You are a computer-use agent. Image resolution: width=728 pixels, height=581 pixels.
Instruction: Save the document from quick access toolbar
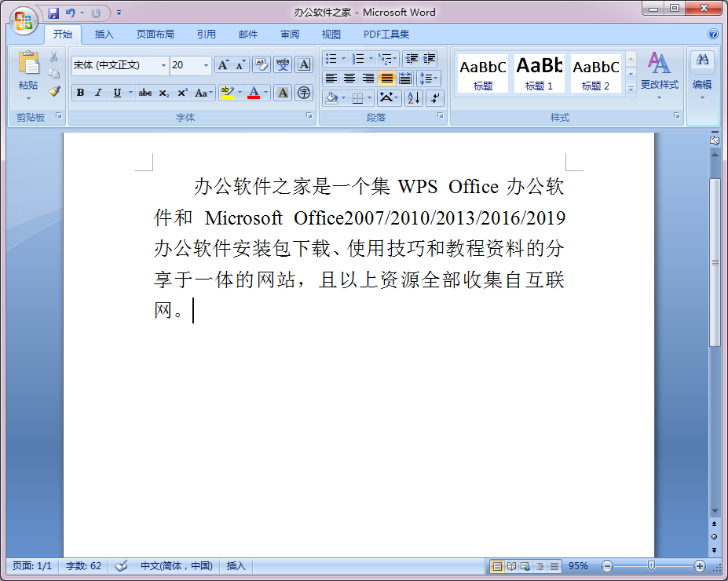[x=54, y=13]
